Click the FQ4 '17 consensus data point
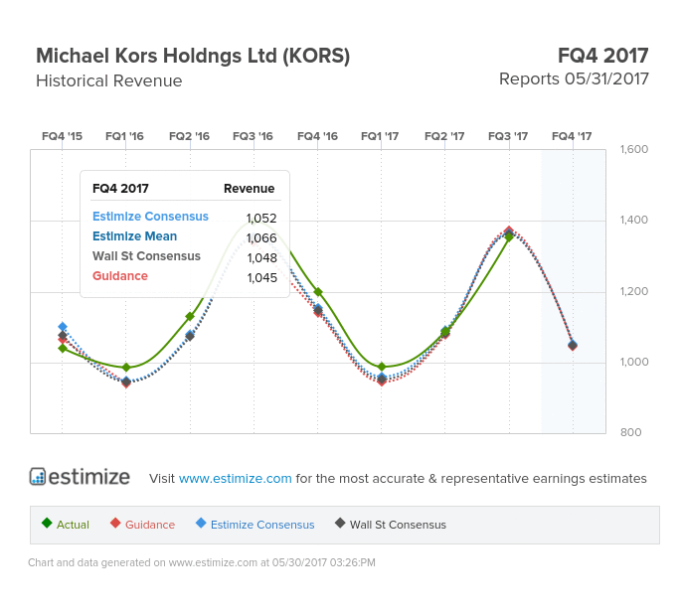The image size is (681, 616). click(573, 346)
